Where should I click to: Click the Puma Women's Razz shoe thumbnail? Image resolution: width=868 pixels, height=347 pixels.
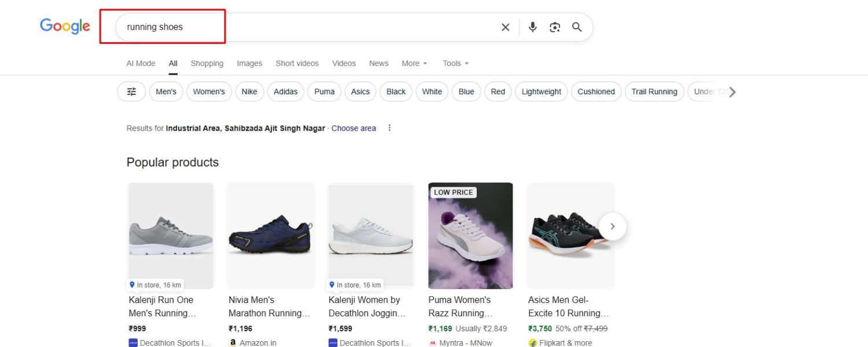[x=470, y=236]
